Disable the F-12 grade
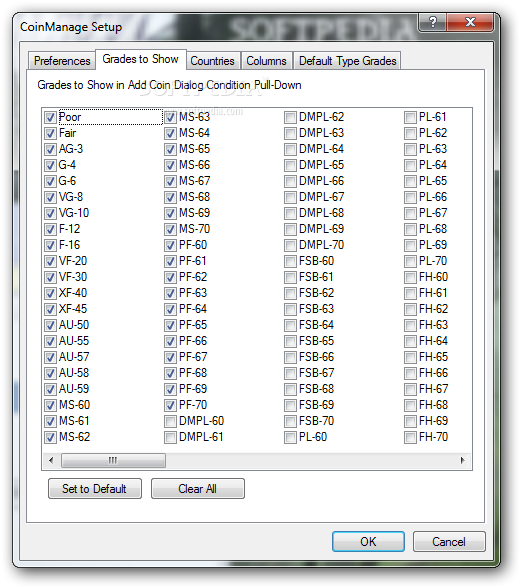 click(50, 230)
